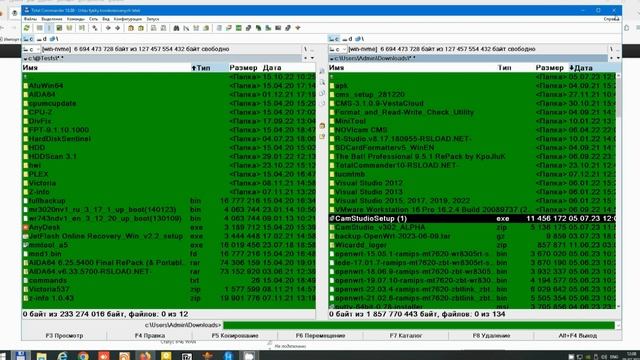Screen dimensions: 640x360
Task: Open the Команды menu
Action: [76, 19]
